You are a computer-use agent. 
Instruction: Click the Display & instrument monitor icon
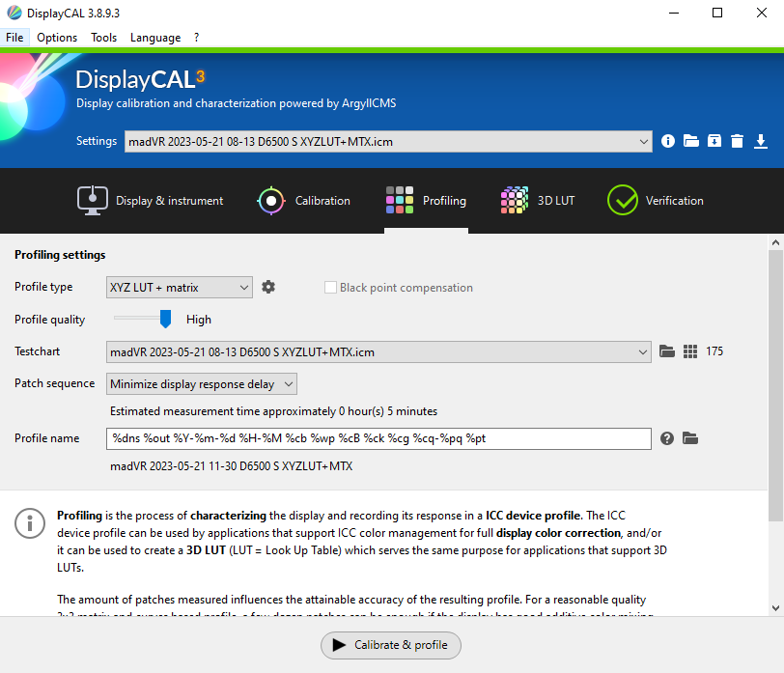pos(93,201)
